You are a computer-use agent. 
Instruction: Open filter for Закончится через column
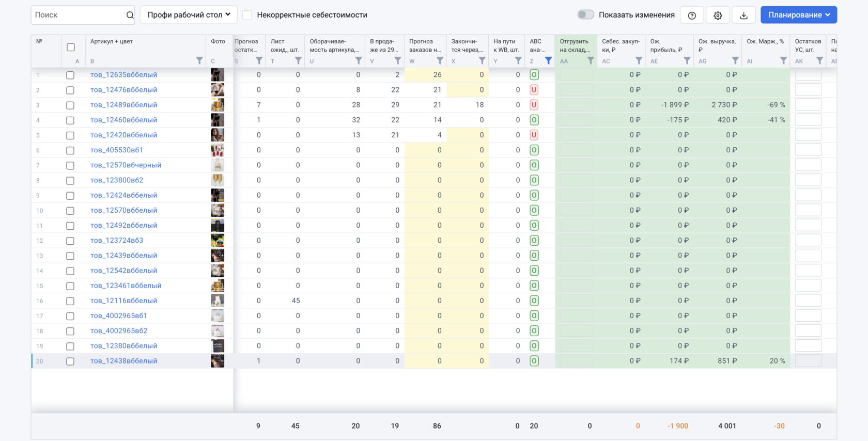click(x=482, y=61)
